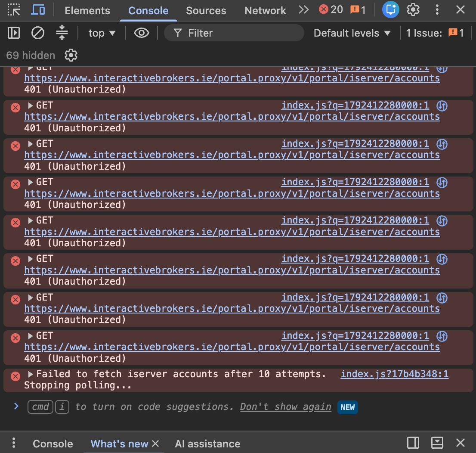Open the three-dot customize DevTools menu
Viewport: 476px width, 453px height.
click(x=437, y=10)
